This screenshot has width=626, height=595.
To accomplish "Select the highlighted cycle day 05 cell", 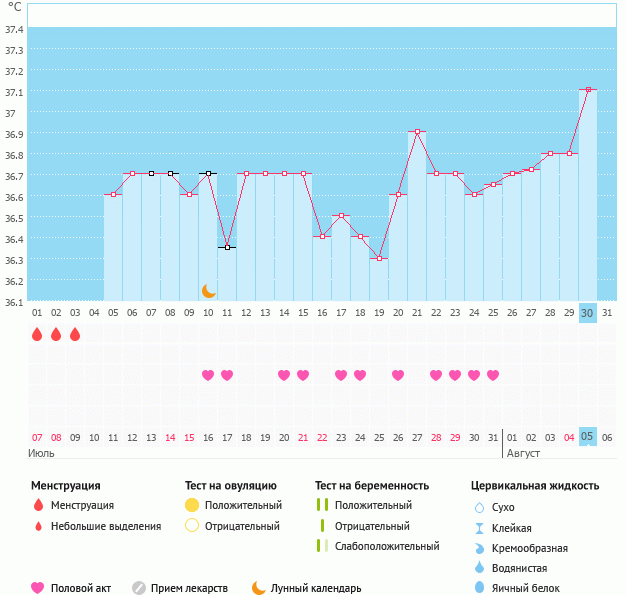I will (588, 437).
